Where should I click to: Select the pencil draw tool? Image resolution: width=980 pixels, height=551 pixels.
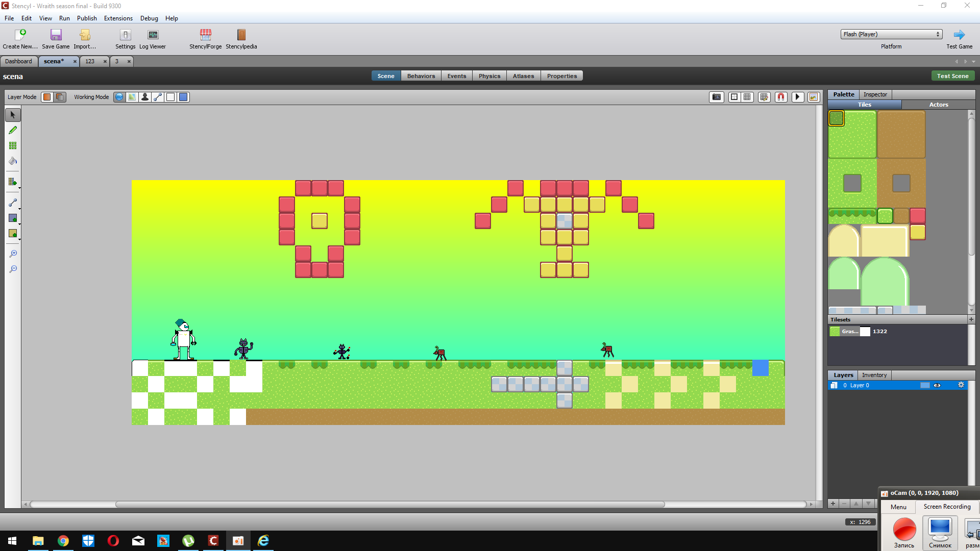(x=13, y=130)
